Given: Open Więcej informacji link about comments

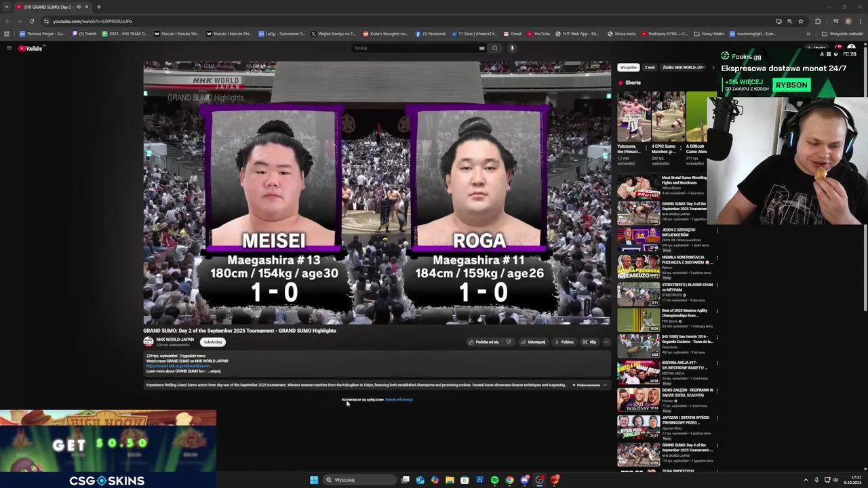Looking at the screenshot, I should click(399, 400).
